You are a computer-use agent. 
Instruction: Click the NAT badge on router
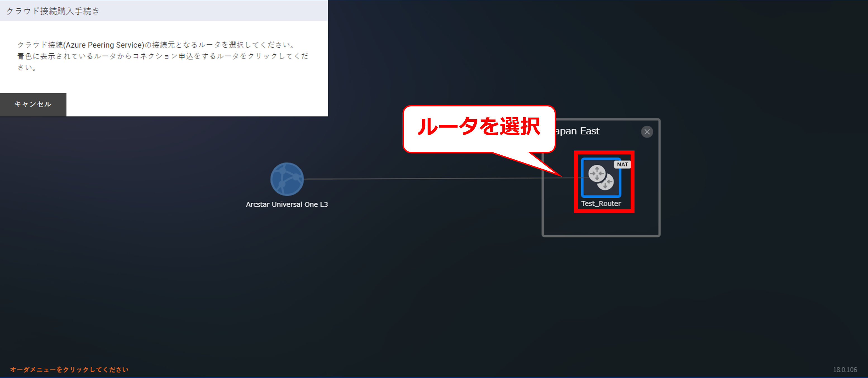(622, 164)
